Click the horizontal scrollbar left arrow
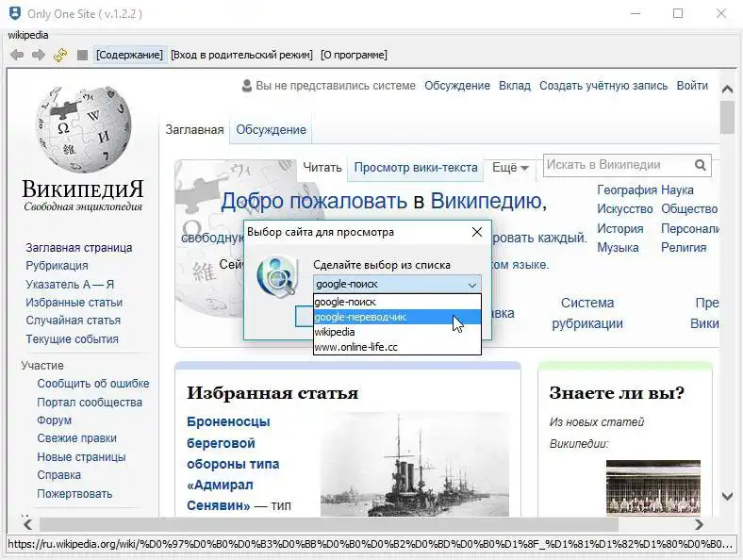Image resolution: width=743 pixels, height=560 pixels. 27,524
